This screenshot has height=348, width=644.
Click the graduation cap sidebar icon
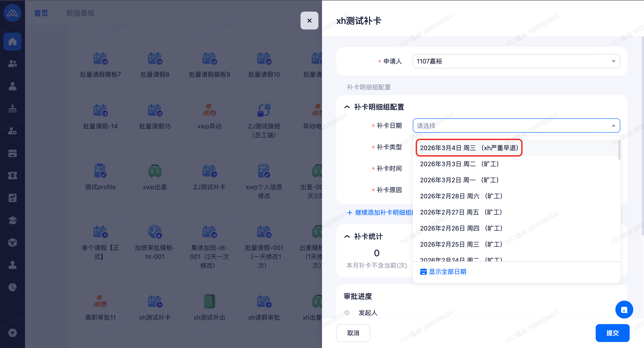tap(12, 220)
